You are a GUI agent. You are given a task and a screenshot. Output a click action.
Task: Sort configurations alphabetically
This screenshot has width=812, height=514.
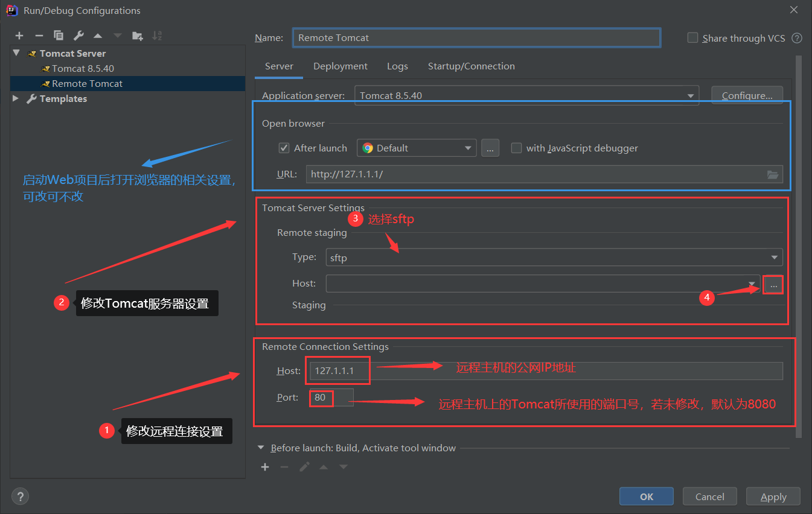(157, 36)
